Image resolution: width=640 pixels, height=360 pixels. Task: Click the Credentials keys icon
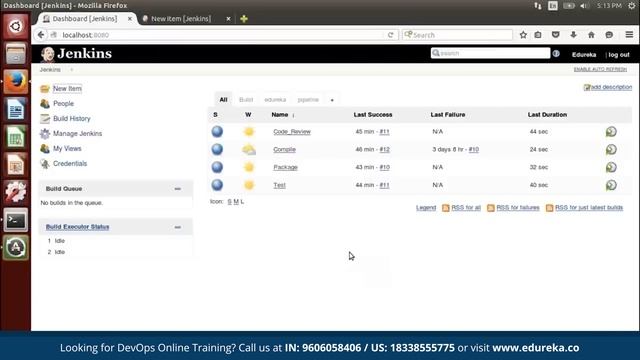coord(44,164)
